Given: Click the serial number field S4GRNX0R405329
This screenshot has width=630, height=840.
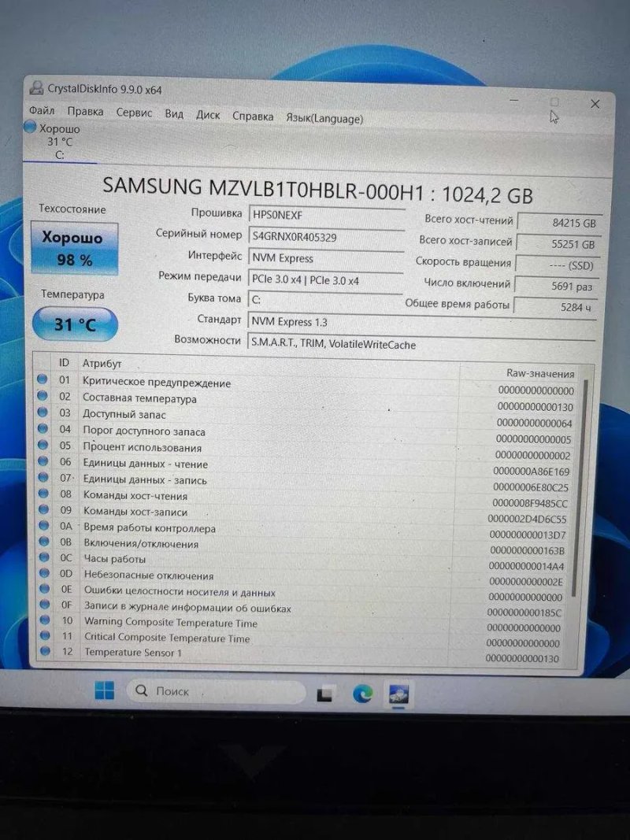Looking at the screenshot, I should point(326,237).
